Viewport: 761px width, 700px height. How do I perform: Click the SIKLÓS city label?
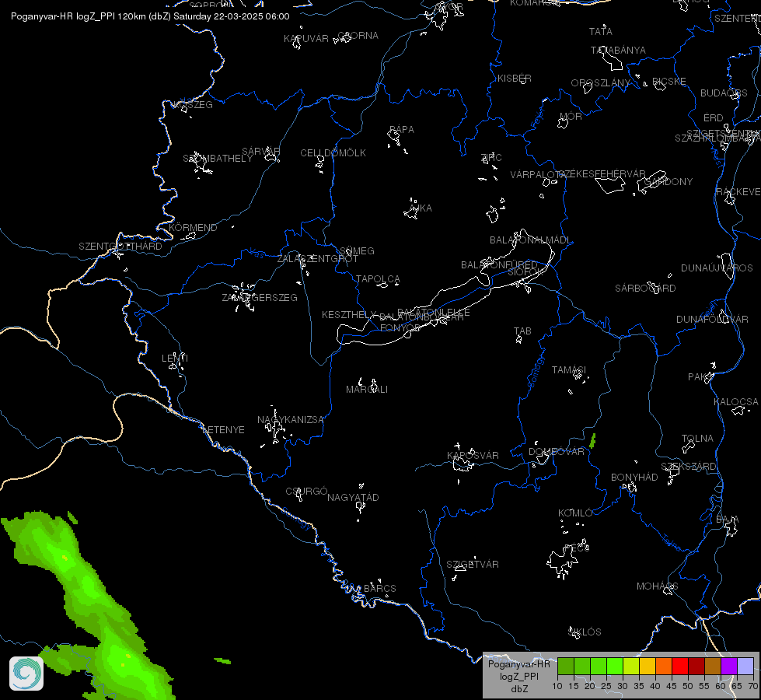click(x=585, y=632)
